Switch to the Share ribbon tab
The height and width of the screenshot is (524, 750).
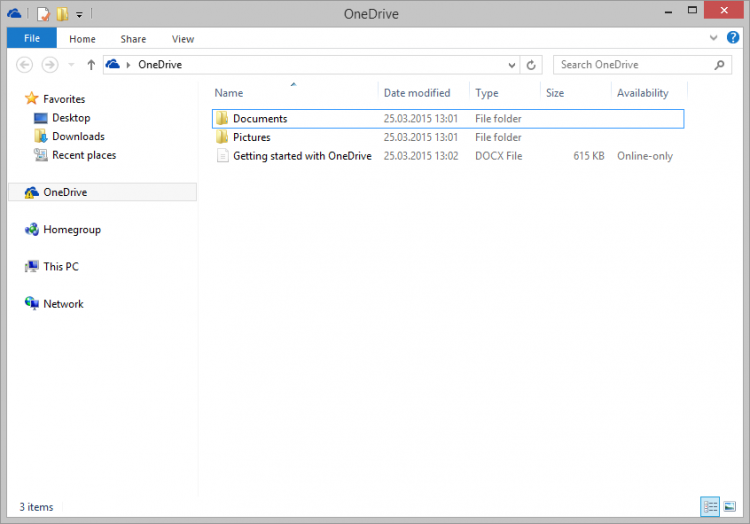133,39
